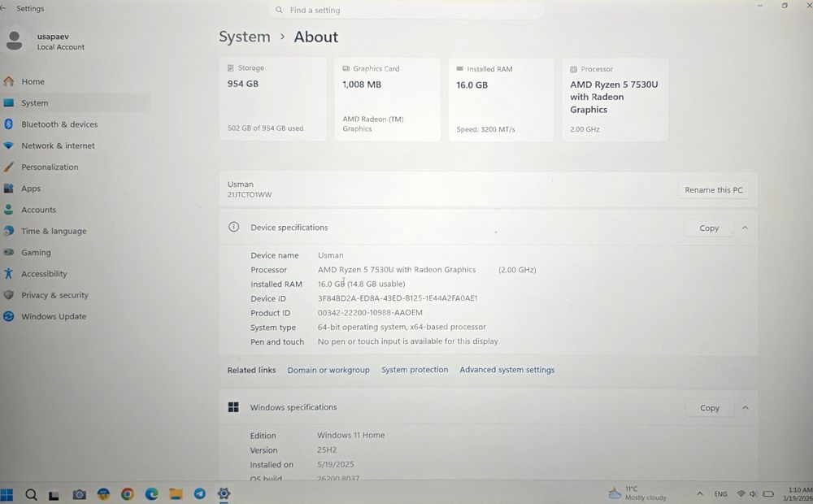Click the System breadcrumb link

point(244,37)
